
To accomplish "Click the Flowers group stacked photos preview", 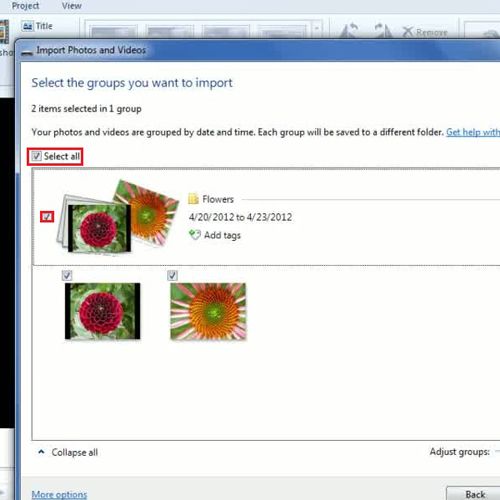I will 118,217.
